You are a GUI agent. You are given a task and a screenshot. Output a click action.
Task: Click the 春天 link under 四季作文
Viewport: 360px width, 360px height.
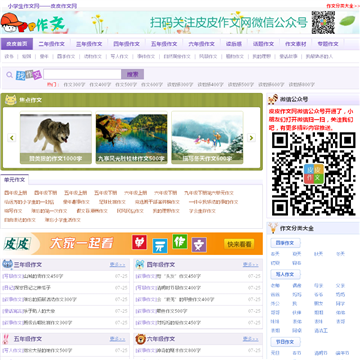tap(275, 254)
